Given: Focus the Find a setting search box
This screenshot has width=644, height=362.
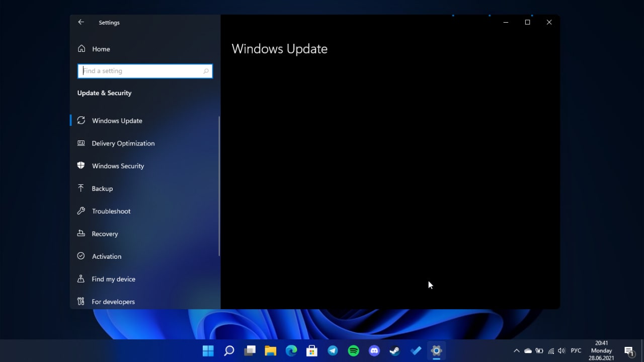Looking at the screenshot, I should coord(145,71).
